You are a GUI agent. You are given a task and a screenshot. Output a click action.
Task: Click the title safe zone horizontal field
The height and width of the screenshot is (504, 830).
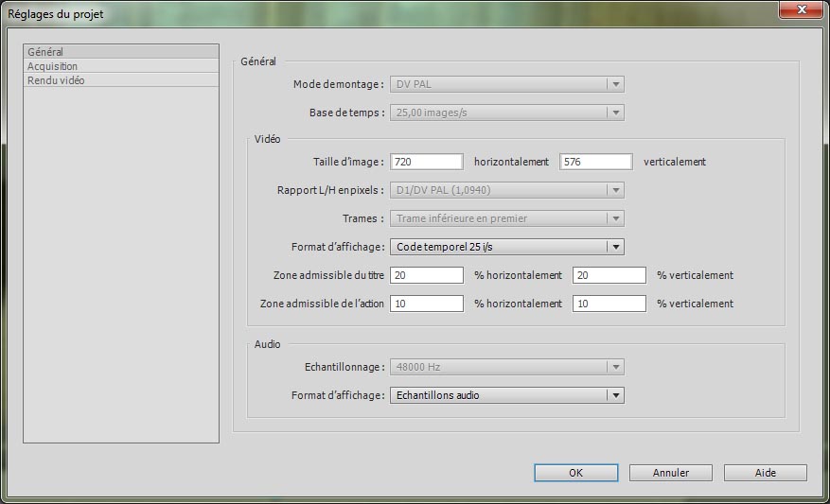[x=427, y=275]
